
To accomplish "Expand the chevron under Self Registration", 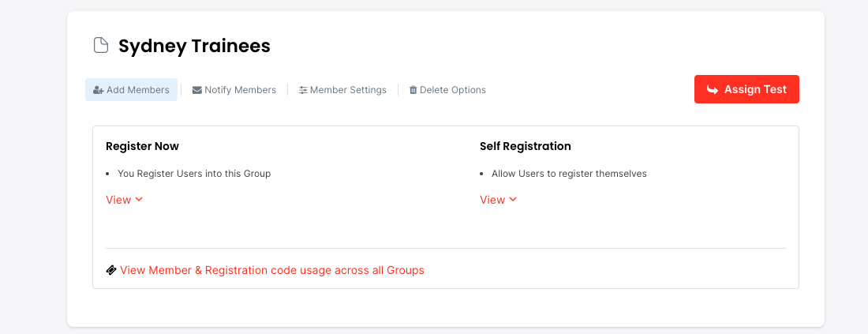I will pyautogui.click(x=513, y=200).
